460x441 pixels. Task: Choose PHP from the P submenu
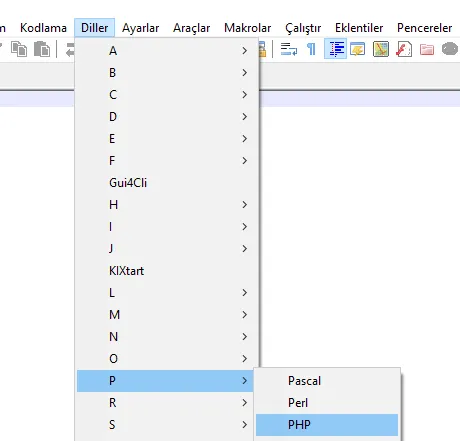pyautogui.click(x=327, y=425)
